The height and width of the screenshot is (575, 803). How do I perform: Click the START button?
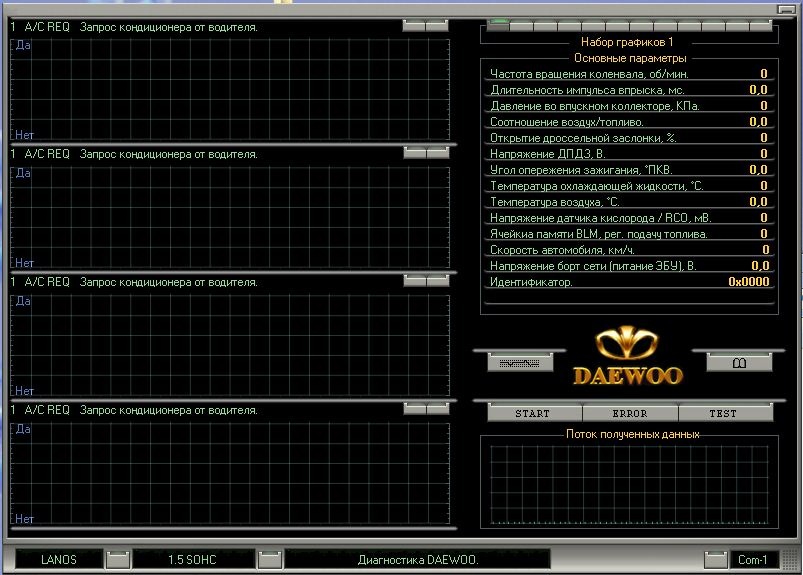[534, 413]
